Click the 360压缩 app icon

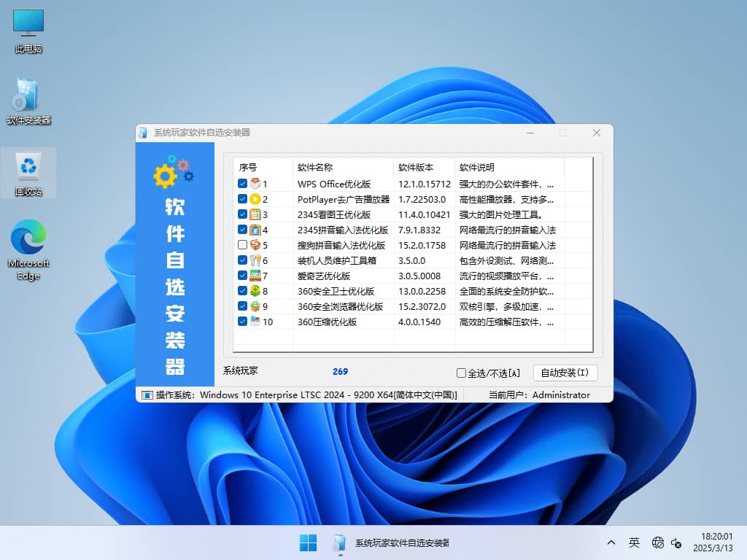(x=256, y=321)
